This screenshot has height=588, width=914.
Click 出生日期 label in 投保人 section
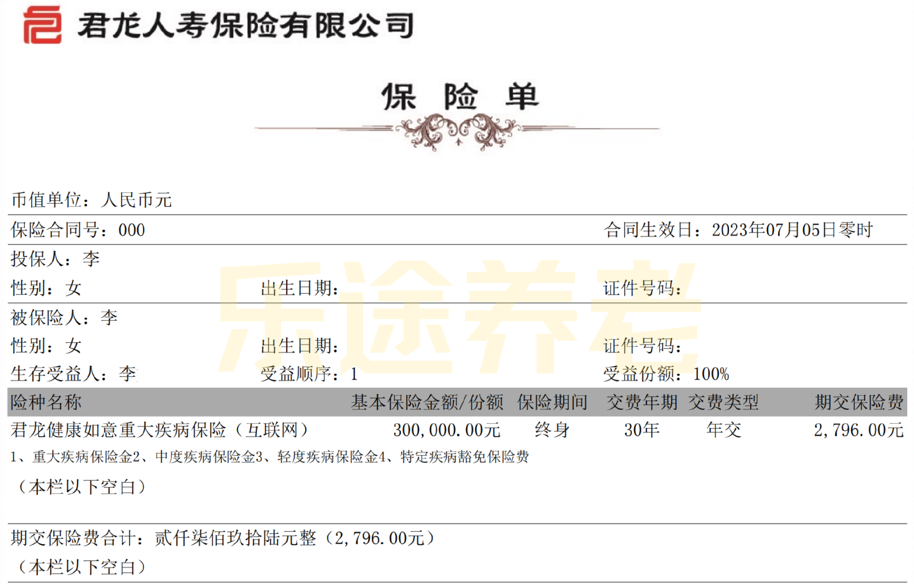pyautogui.click(x=299, y=288)
